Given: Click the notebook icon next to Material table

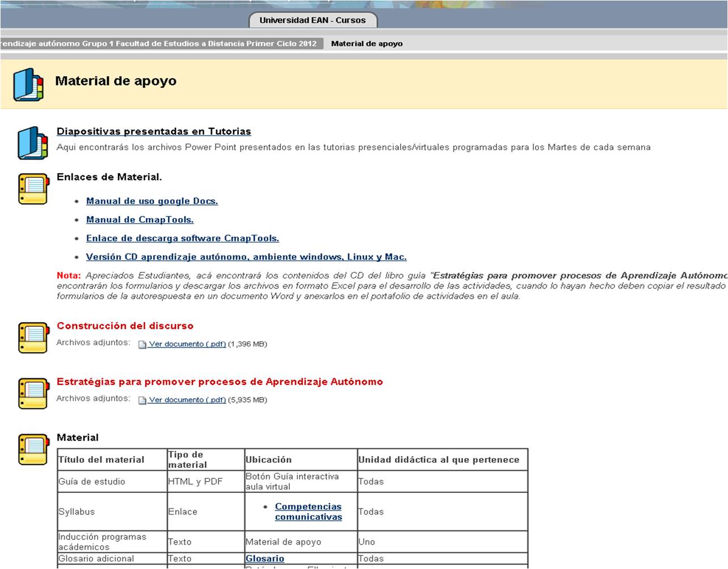Looking at the screenshot, I should coord(33,449).
